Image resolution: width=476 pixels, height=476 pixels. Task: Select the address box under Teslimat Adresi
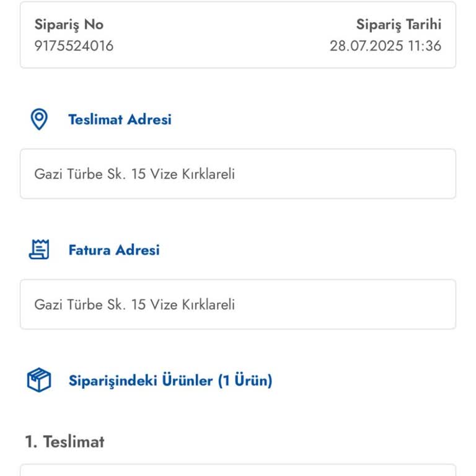(x=238, y=174)
